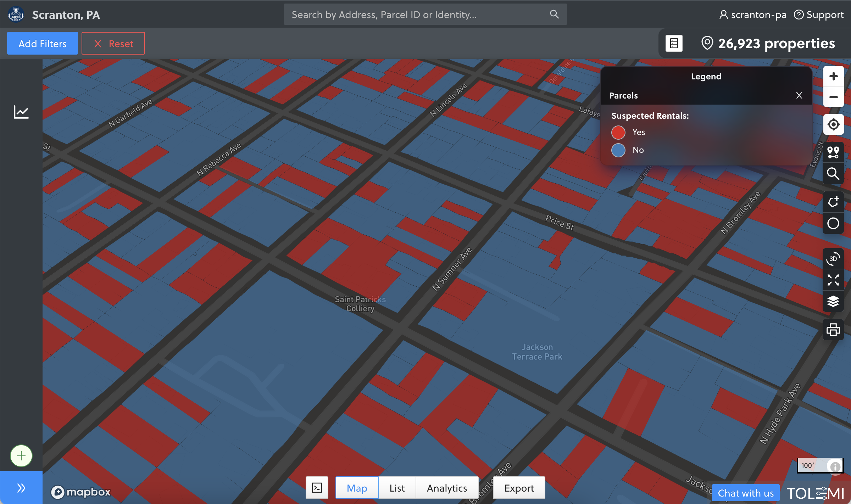Toggle fullscreen map mode
Image resolution: width=851 pixels, height=504 pixels.
[833, 280]
